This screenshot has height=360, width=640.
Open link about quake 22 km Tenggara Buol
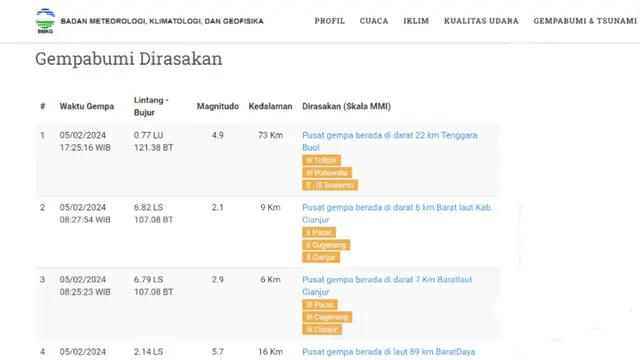389,141
